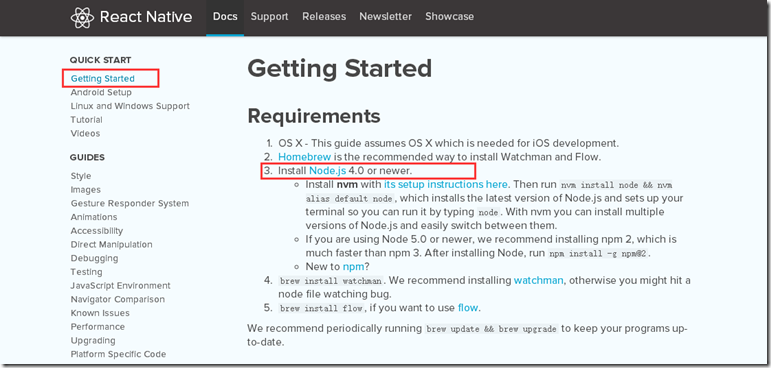771x368 pixels.
Task: Go to the Tutorial page
Action: coord(87,120)
